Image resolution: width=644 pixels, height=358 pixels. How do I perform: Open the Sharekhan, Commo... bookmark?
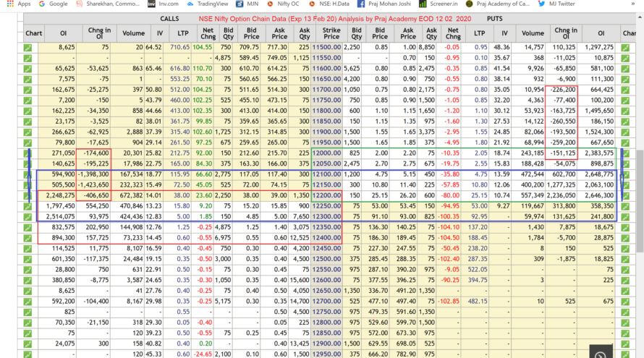click(x=107, y=4)
